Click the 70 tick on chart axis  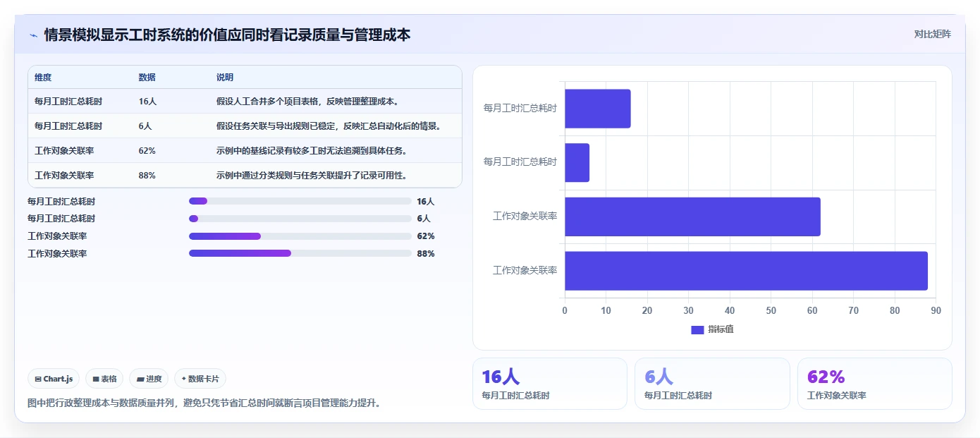853,310
